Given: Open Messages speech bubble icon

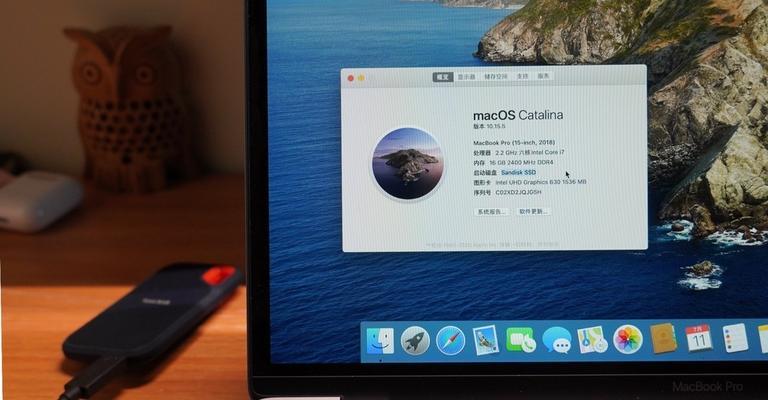Looking at the screenshot, I should pyautogui.click(x=556, y=340).
